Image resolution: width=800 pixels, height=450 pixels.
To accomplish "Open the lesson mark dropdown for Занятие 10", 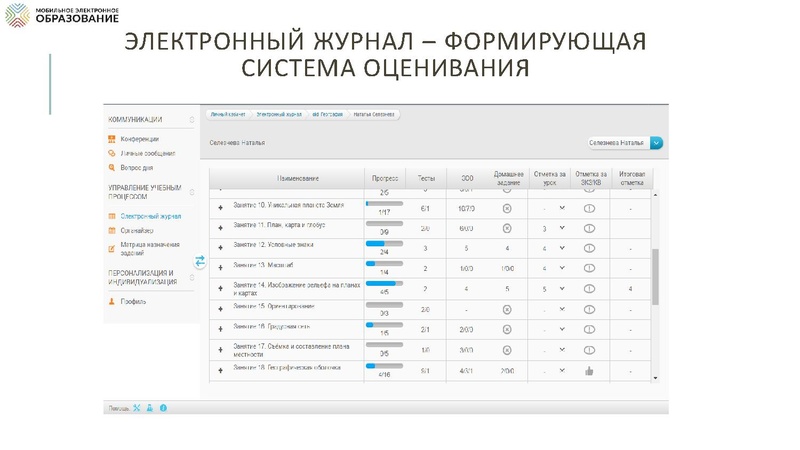I will (562, 208).
